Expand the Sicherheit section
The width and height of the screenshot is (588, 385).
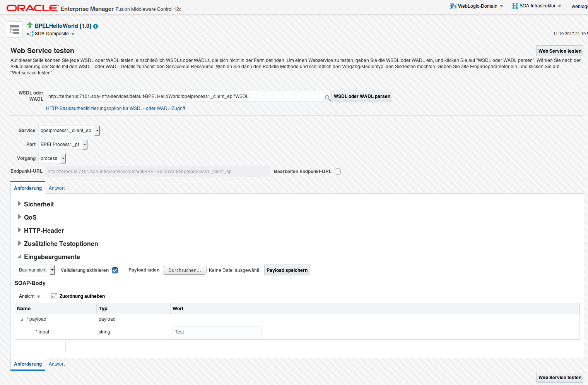(x=19, y=204)
